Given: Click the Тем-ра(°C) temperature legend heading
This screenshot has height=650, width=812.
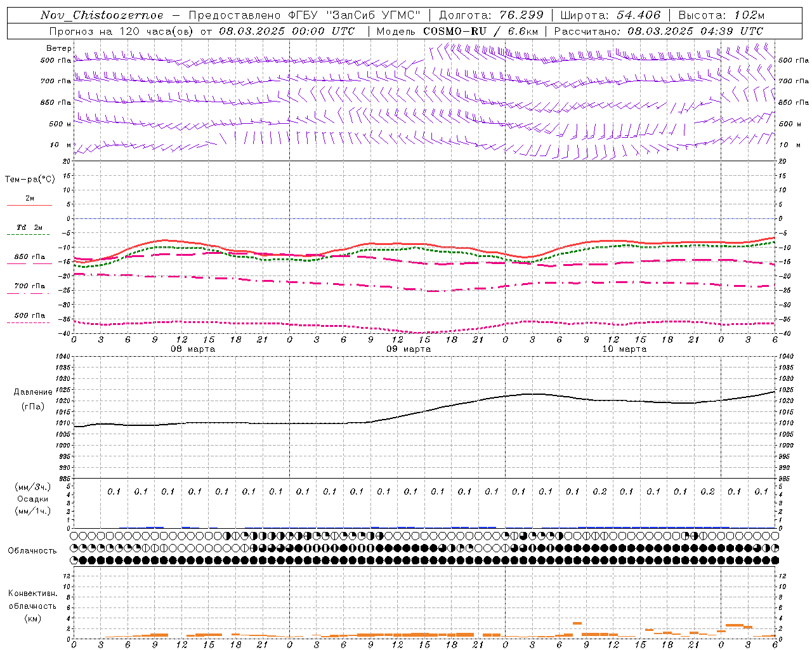Looking at the screenshot, I should click(30, 180).
